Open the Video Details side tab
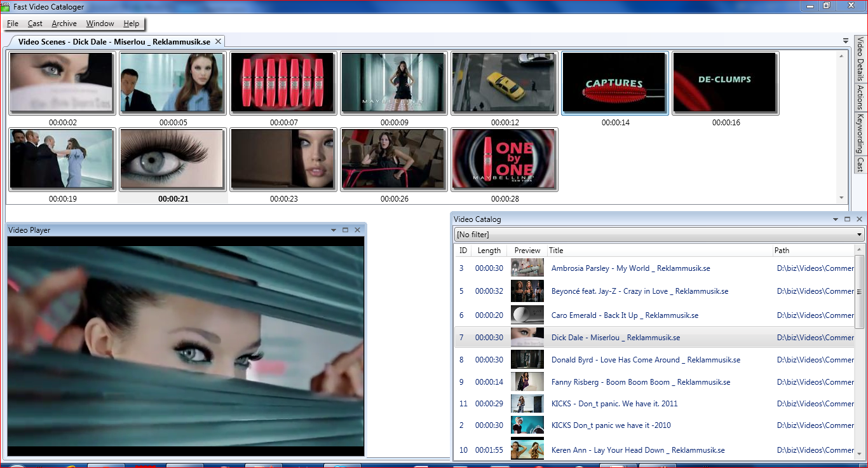The width and height of the screenshot is (868, 468). [x=860, y=59]
